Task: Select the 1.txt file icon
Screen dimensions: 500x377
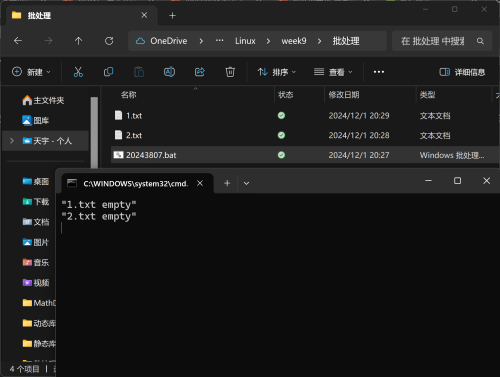Action: [x=118, y=115]
